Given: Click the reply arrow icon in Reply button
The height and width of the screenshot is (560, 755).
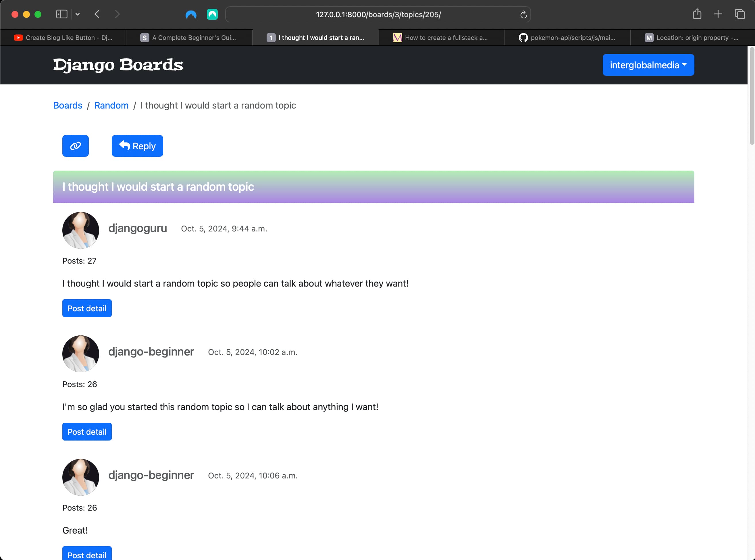Looking at the screenshot, I should [124, 145].
